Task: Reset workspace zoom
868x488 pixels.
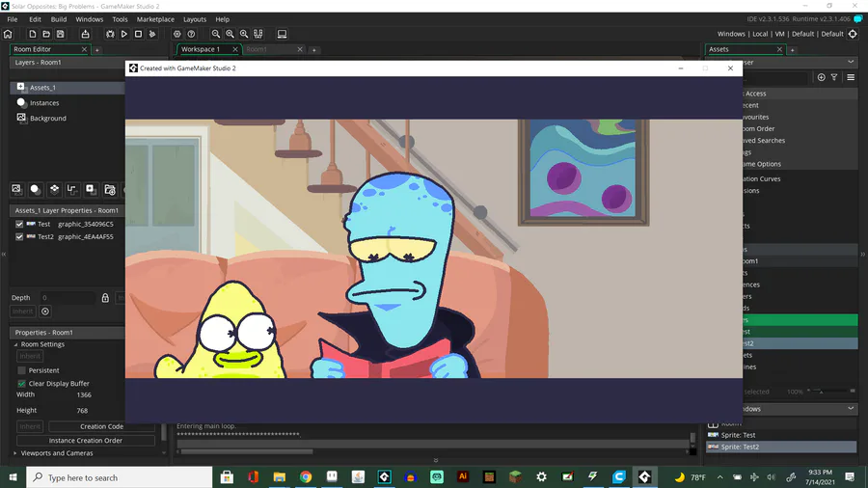Action: click(230, 34)
